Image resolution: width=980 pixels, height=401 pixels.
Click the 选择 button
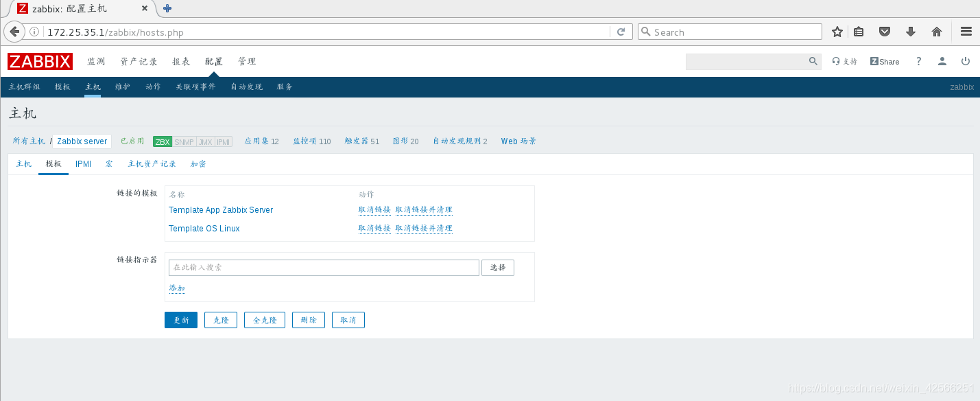498,268
